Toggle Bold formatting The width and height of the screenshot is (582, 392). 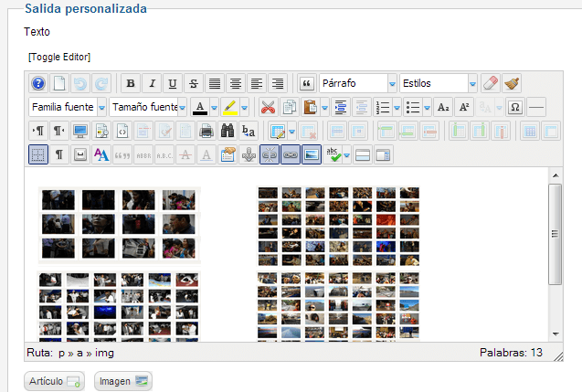pos(131,83)
